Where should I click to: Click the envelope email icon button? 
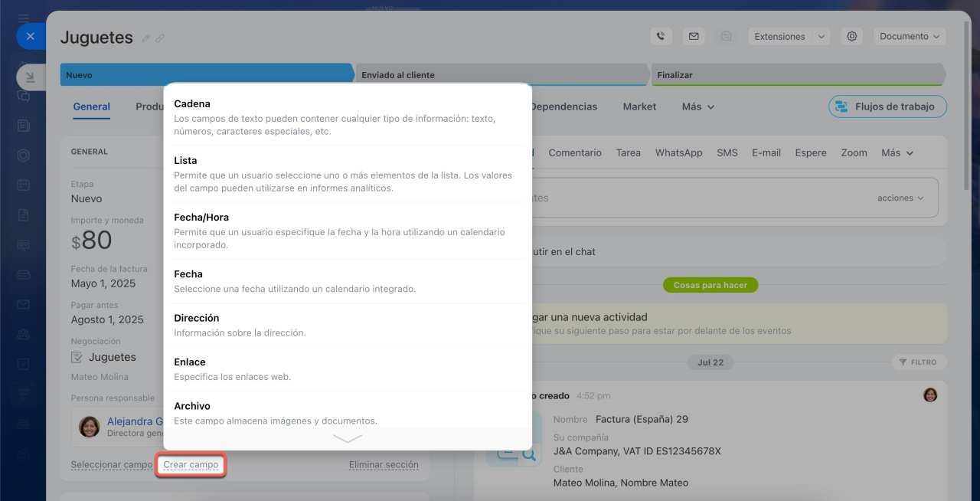[694, 36]
